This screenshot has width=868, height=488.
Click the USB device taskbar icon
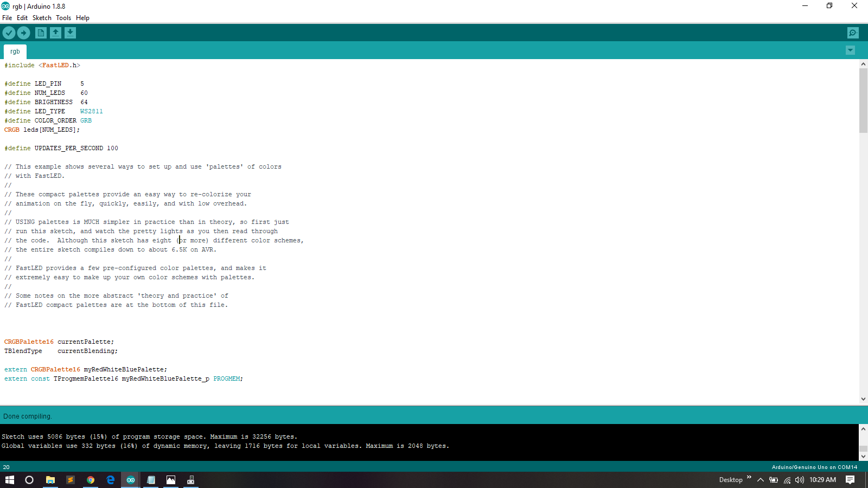point(191,480)
